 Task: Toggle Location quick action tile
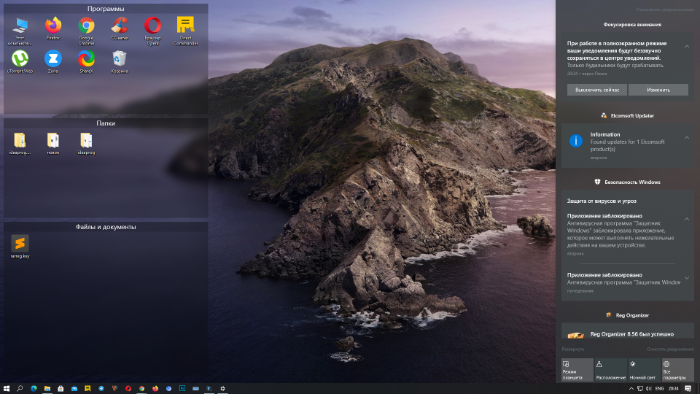[611, 370]
